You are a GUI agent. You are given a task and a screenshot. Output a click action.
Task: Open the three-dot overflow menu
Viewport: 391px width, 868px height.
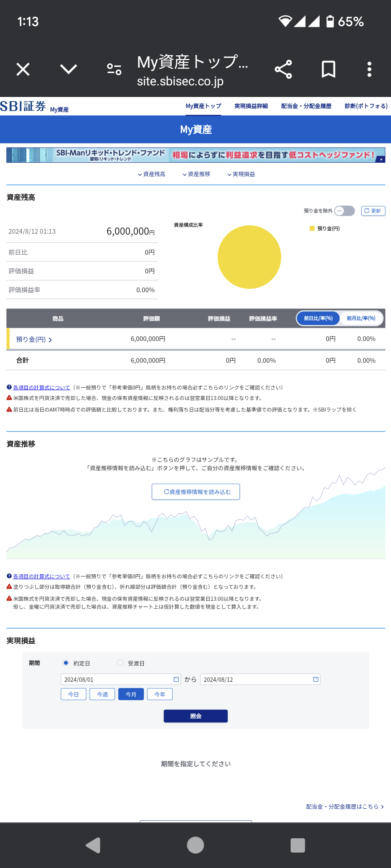tap(369, 69)
